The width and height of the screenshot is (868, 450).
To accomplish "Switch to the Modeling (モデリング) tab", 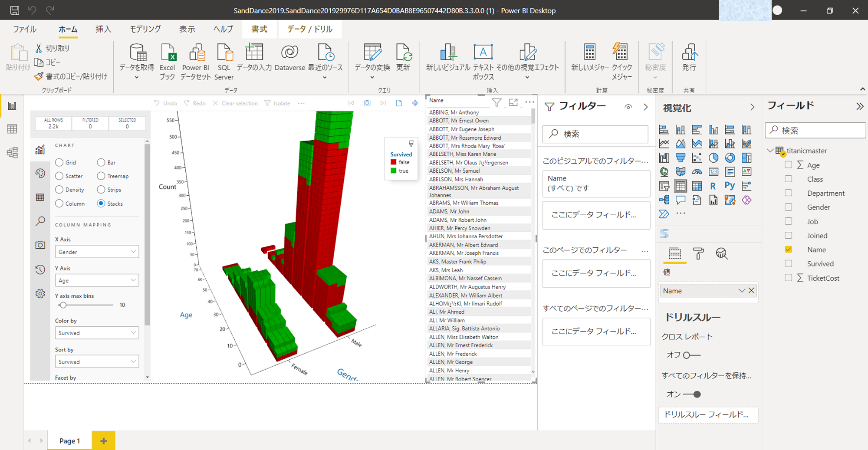I will 145,29.
